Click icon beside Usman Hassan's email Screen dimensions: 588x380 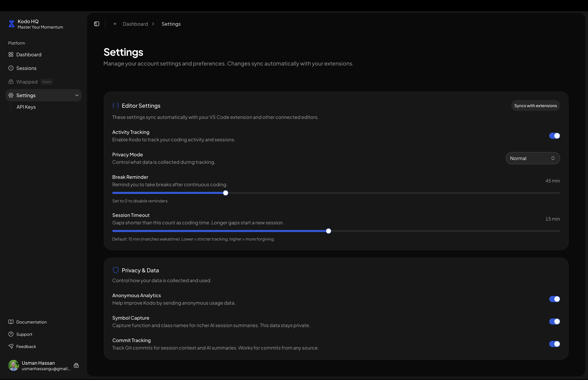point(76,365)
